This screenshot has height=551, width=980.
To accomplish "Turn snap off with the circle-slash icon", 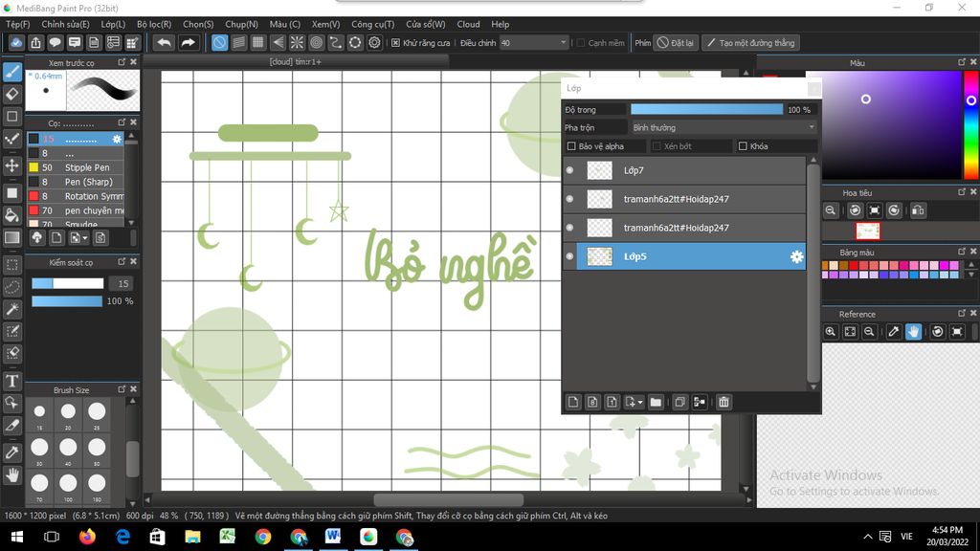I will tap(219, 42).
